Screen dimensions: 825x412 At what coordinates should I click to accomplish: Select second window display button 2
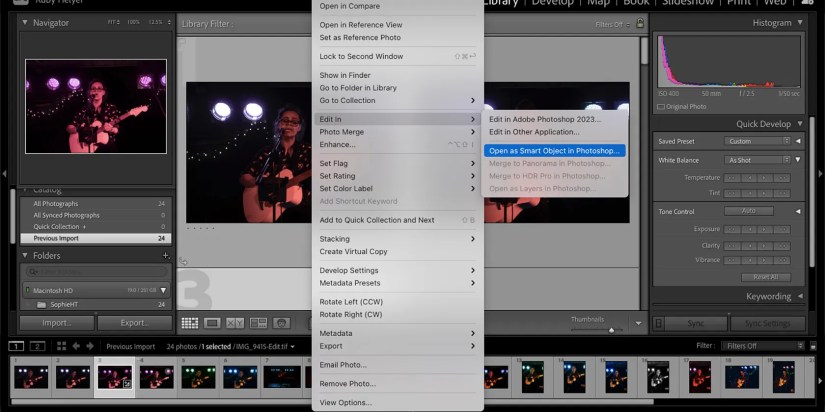[x=37, y=346]
